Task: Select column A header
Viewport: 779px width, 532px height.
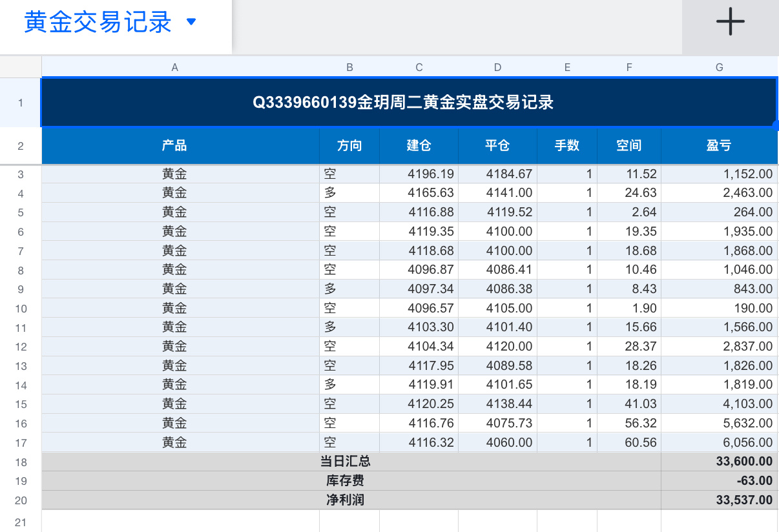Action: coord(174,67)
